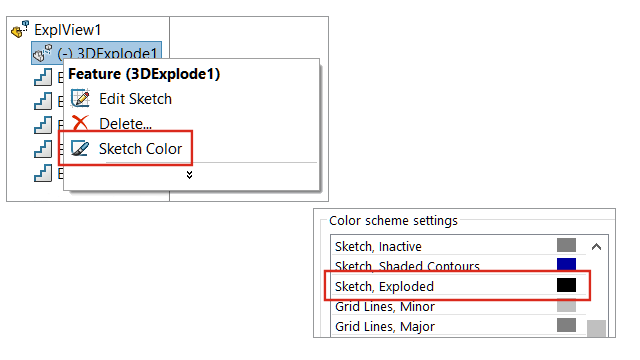
Task: Select the fourth explode step icon
Action: pos(43,149)
